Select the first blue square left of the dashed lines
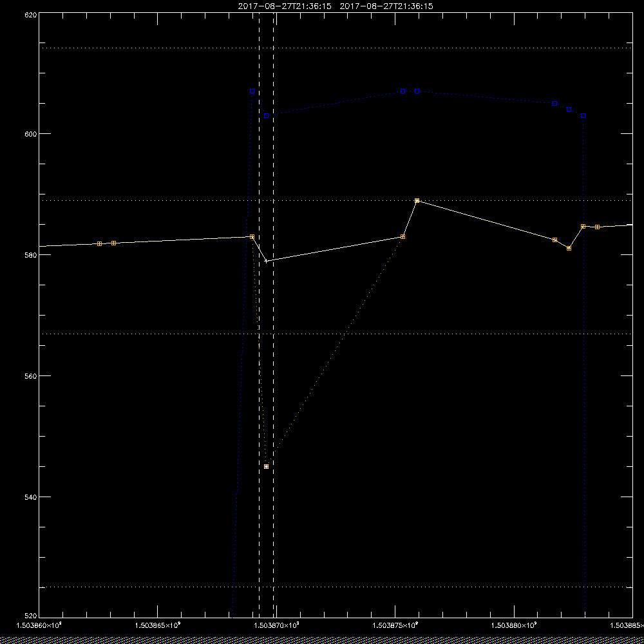The width and height of the screenshot is (644, 644). pos(252,91)
